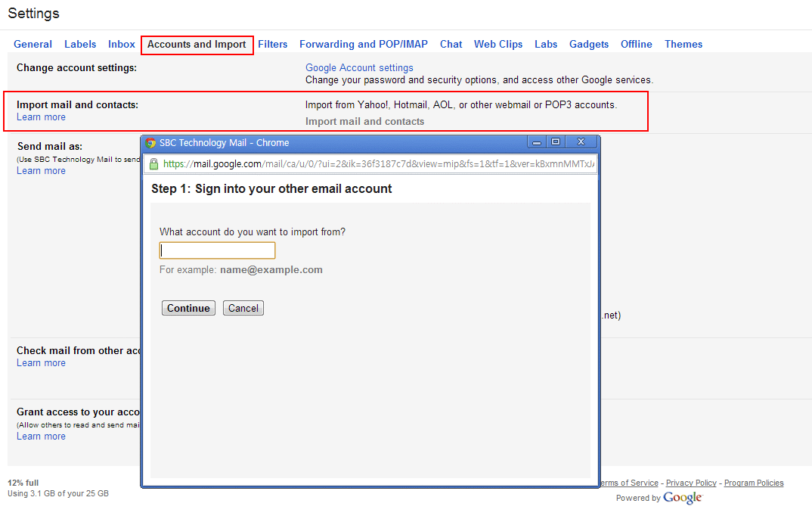Close the SBC Technology Mail popup window
The height and width of the screenshot is (519, 812).
[581, 142]
